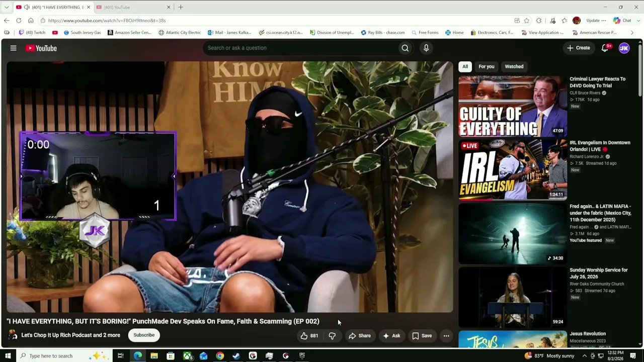The image size is (644, 362).
Task: Select the For you filter chip
Action: [x=486, y=66]
